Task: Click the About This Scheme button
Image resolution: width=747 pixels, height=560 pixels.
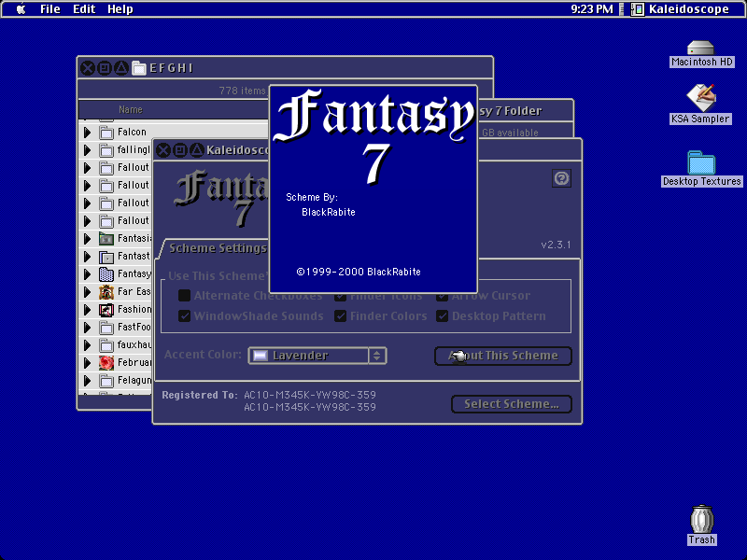Action: pyautogui.click(x=503, y=356)
